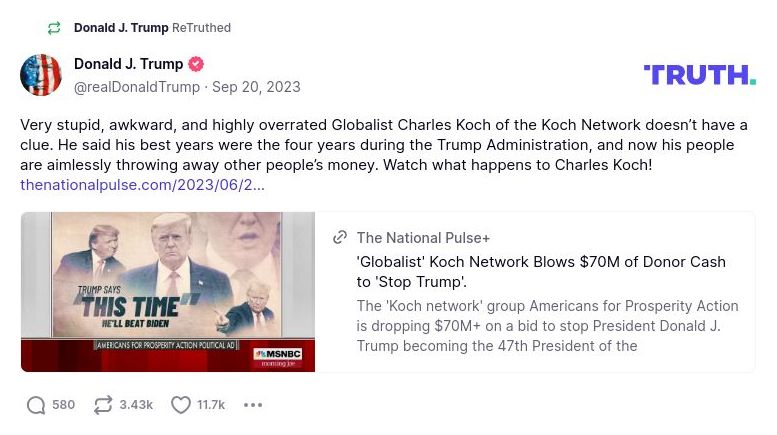Screen dimensions: 777x435
Task: Open 'Globalist' Koch Network article headline
Action: (x=541, y=272)
